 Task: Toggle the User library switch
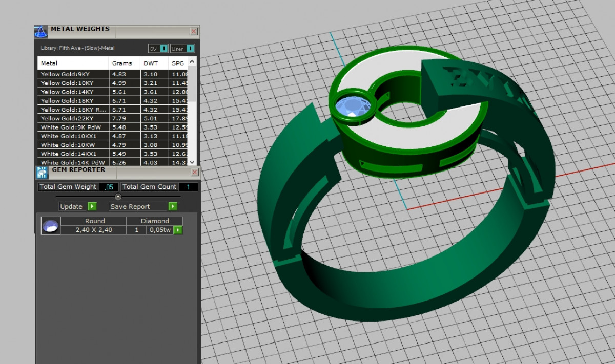[190, 49]
